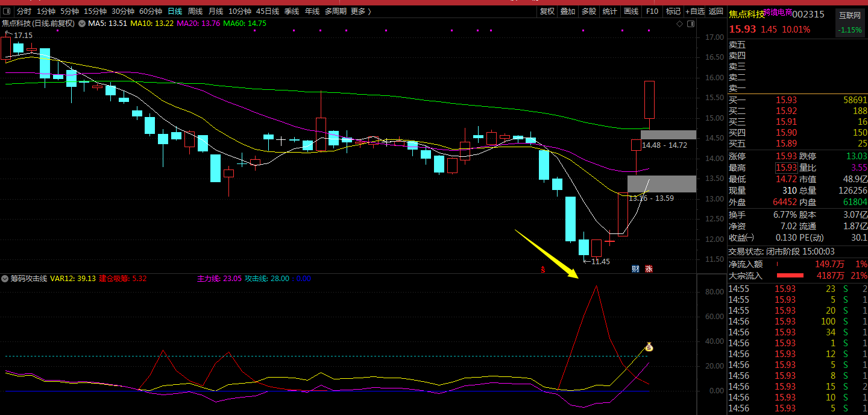This screenshot has width=868, height=415.
Task: Click the 11.45 low-price label
Action: pos(600,261)
